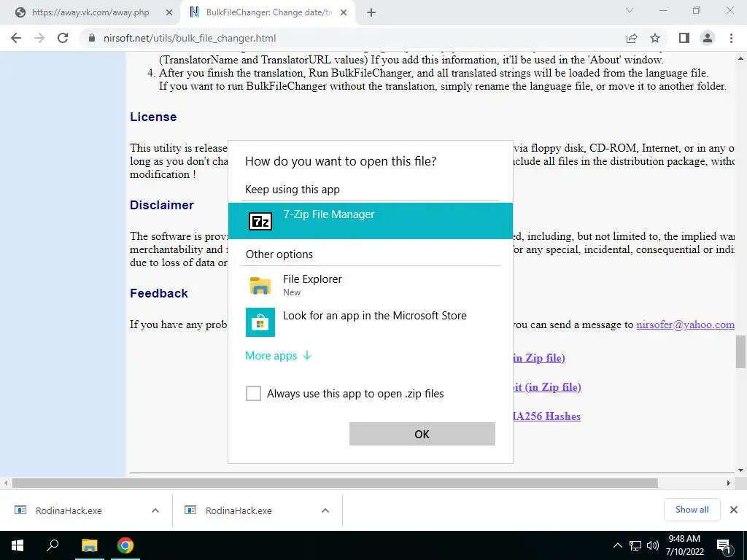Screen dimensions: 747x560
Task: Open the tab search dropdown
Action: 630,10
